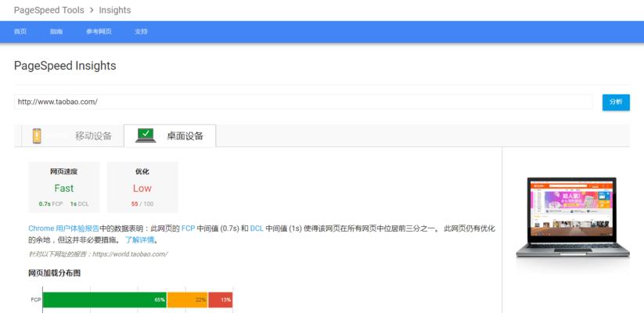This screenshot has width=644, height=313.
Task: Open the 了解详情 learn more link
Action: point(139,240)
